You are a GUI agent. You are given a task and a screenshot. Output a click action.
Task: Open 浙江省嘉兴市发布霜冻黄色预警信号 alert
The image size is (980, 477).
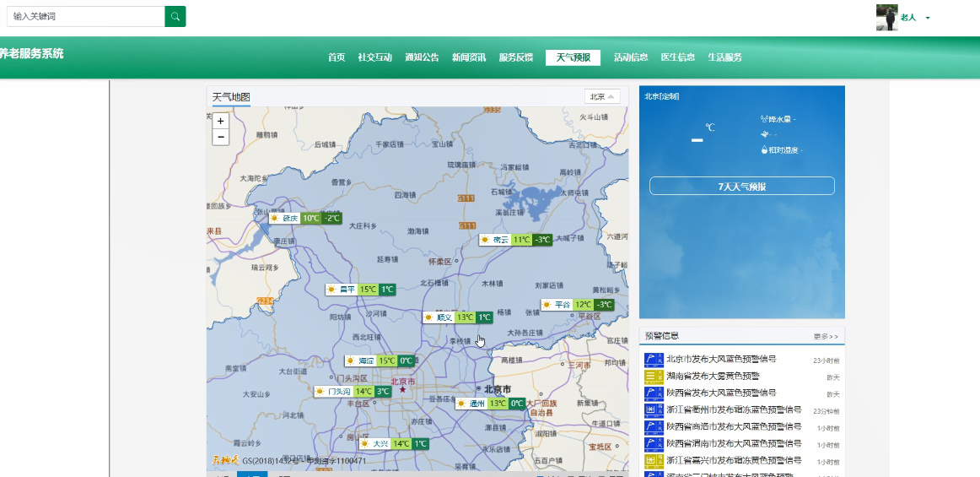click(734, 461)
